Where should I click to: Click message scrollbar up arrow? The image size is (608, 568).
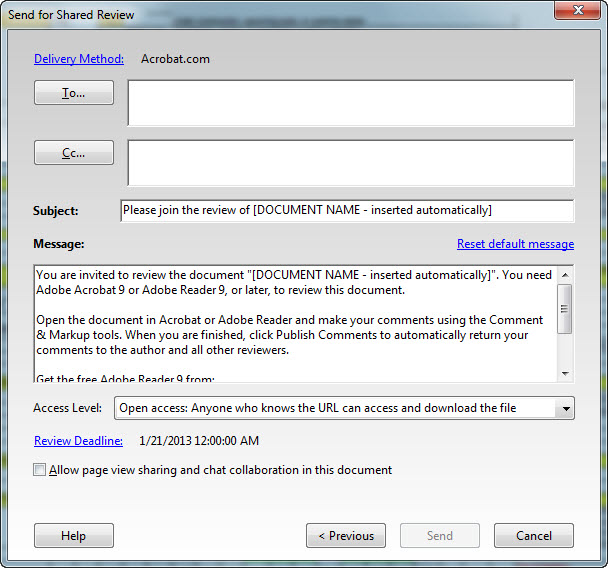[x=565, y=275]
